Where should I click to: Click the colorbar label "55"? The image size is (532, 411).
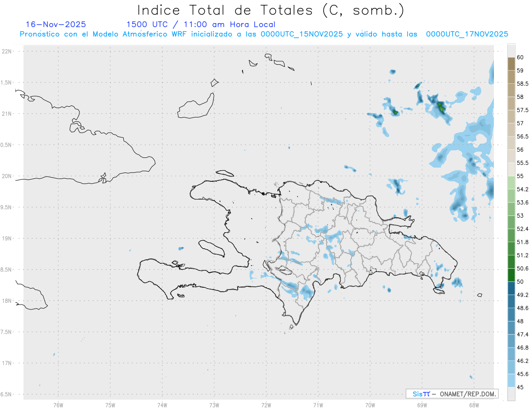[520, 176]
